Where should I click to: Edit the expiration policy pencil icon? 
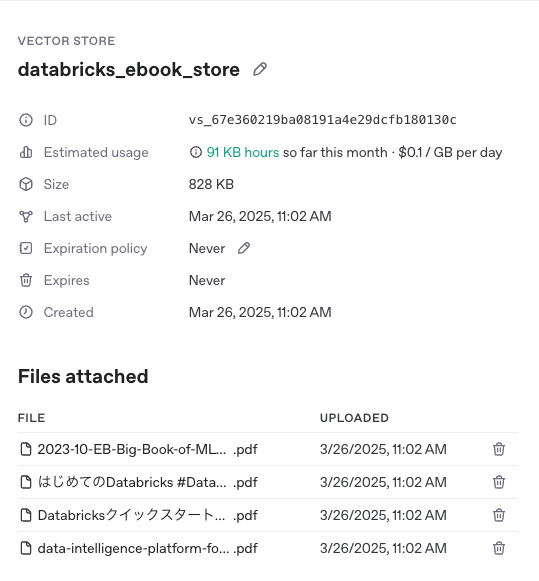244,248
